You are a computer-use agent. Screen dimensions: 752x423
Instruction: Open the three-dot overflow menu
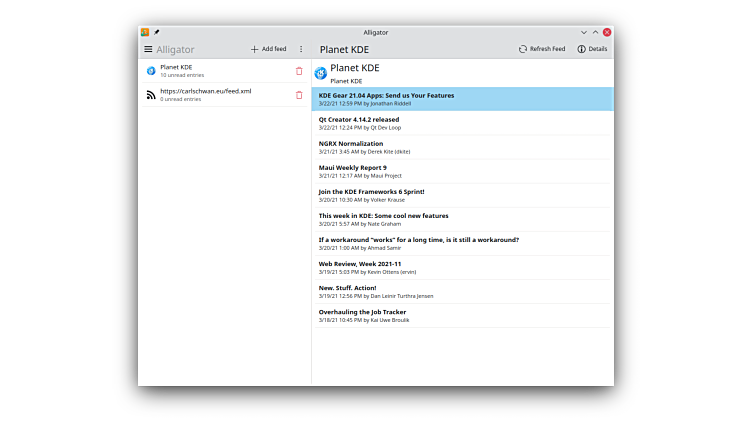point(301,49)
